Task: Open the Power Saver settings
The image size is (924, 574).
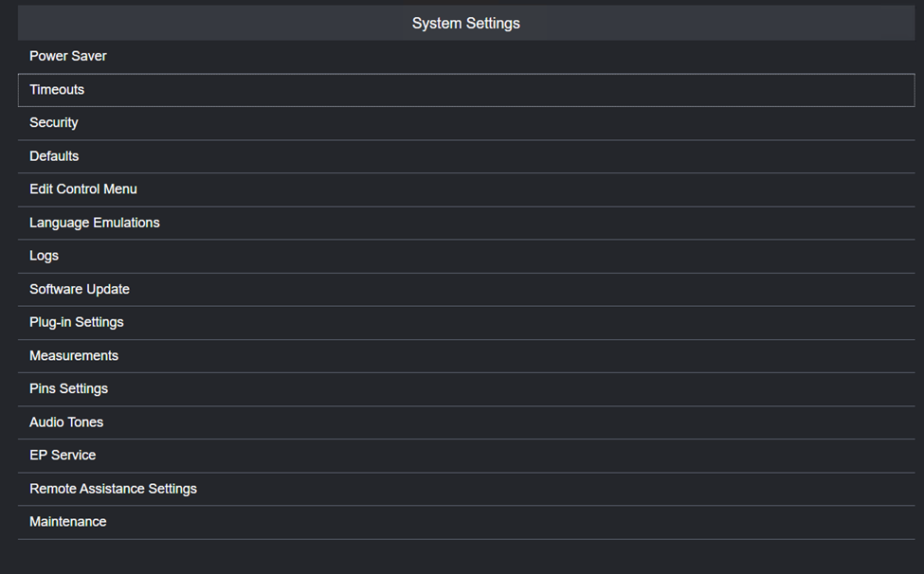Action: pos(68,56)
